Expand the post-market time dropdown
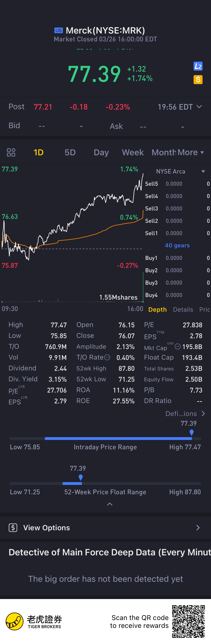 (x=199, y=107)
